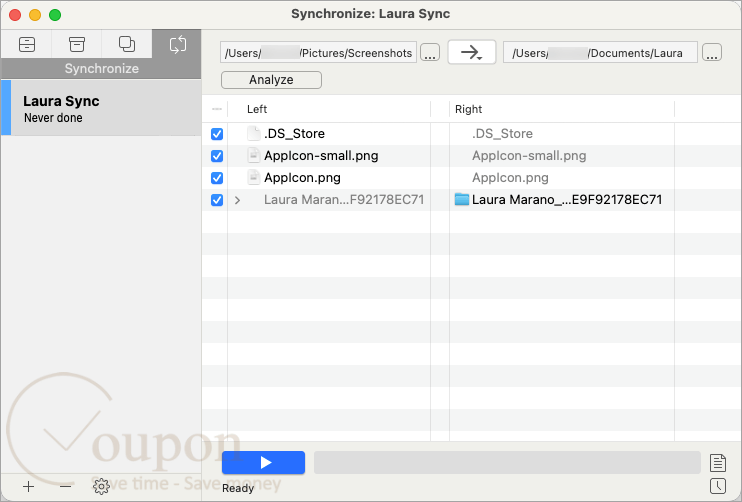Browse for the left Screenshots folder
Viewport: 742px width, 502px height.
[x=430, y=53]
